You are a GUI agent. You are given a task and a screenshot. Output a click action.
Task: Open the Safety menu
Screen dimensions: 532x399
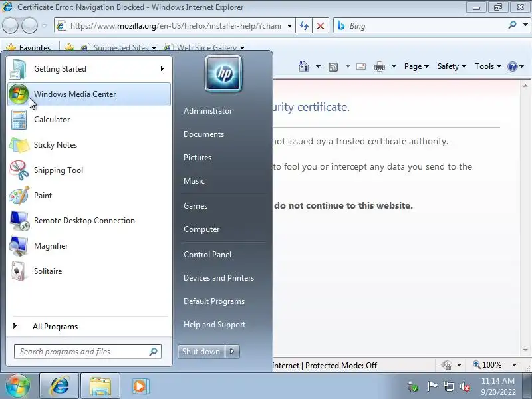point(452,66)
